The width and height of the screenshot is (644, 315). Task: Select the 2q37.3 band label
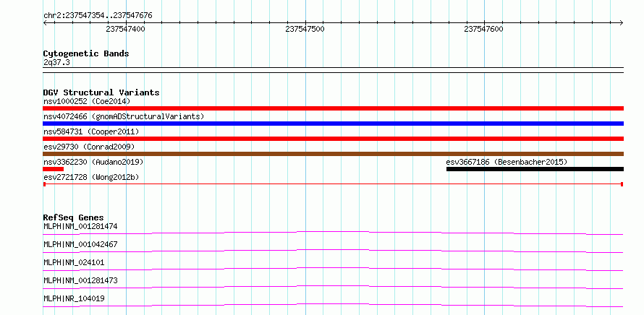point(56,62)
